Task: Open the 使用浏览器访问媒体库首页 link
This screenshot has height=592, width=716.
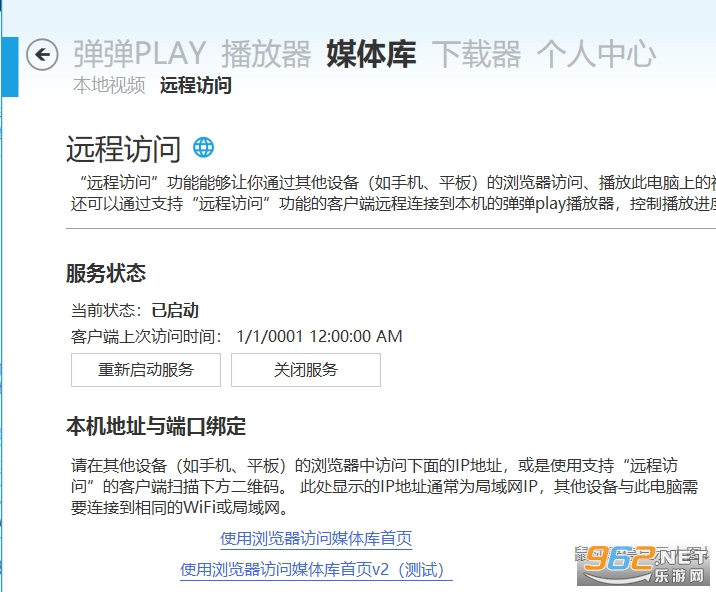Action: coord(316,539)
